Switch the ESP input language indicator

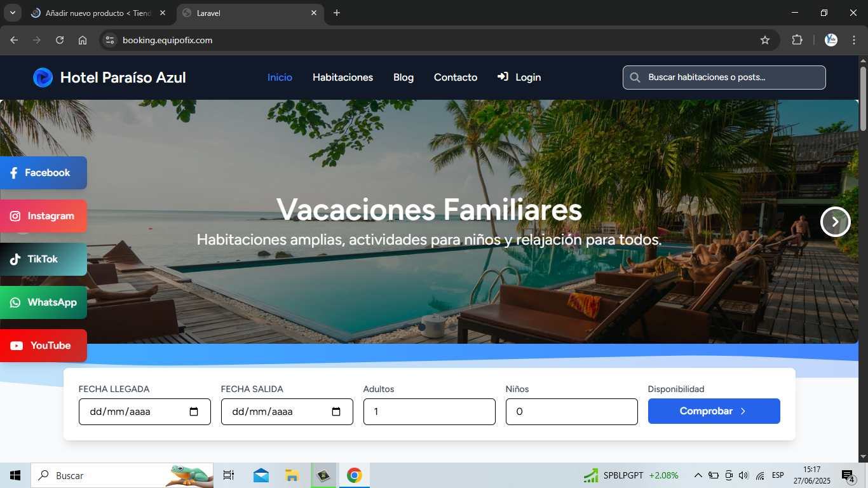point(778,475)
